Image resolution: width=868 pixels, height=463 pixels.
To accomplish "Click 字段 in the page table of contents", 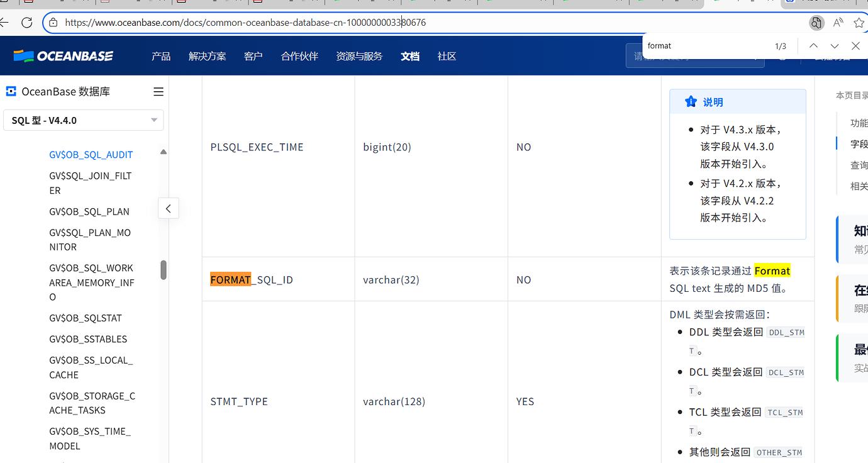I will pyautogui.click(x=857, y=143).
